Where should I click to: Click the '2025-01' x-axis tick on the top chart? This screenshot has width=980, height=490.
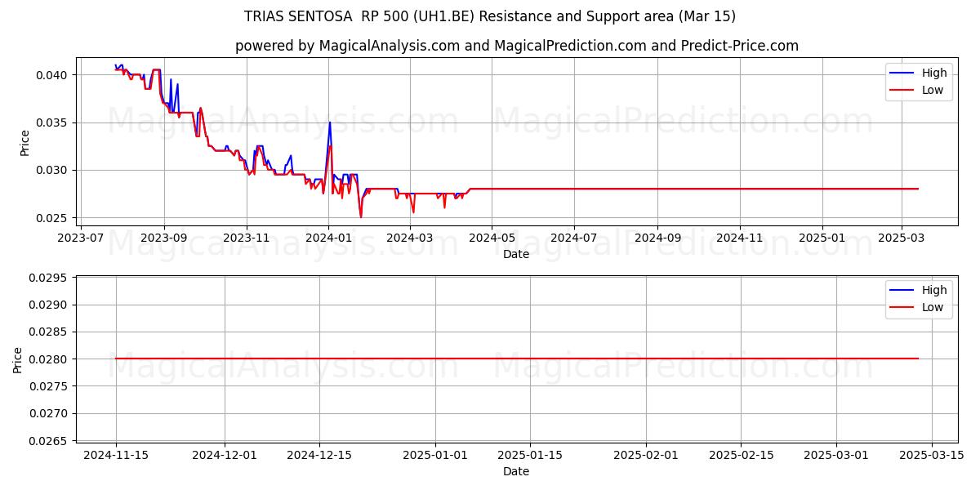(x=822, y=238)
